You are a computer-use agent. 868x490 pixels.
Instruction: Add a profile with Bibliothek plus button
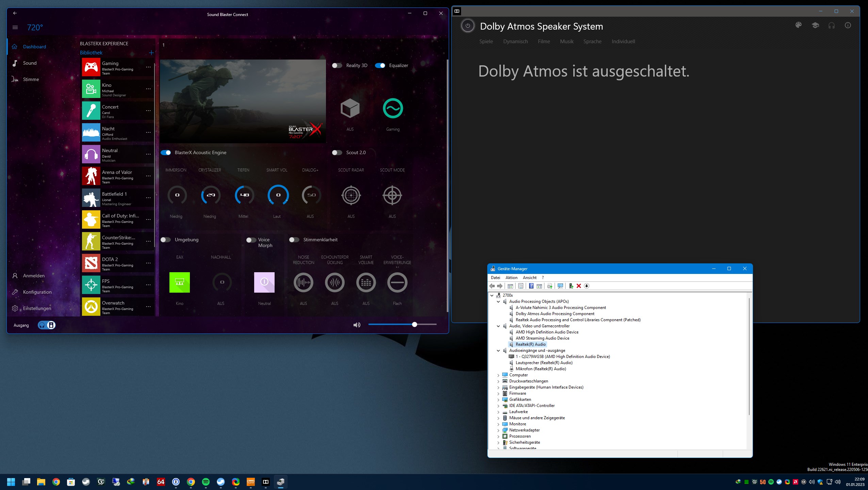pyautogui.click(x=151, y=53)
